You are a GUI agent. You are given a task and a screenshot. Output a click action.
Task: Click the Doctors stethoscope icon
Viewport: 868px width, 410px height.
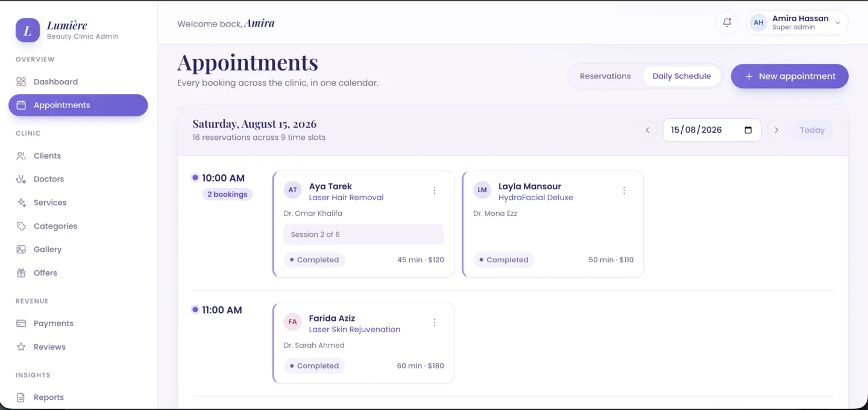(21, 180)
